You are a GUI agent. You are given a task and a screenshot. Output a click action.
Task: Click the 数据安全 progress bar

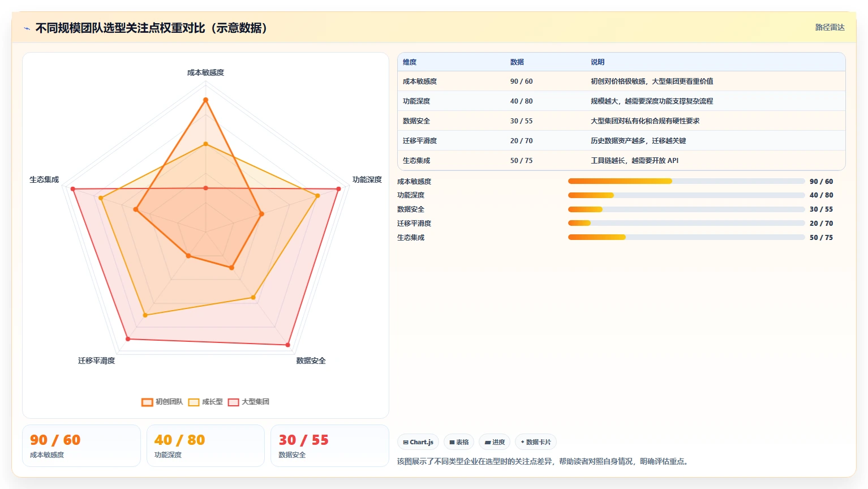pos(686,209)
